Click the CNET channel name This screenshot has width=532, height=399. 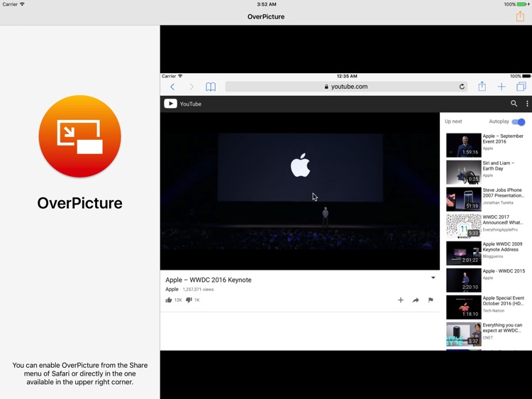pyautogui.click(x=488, y=338)
